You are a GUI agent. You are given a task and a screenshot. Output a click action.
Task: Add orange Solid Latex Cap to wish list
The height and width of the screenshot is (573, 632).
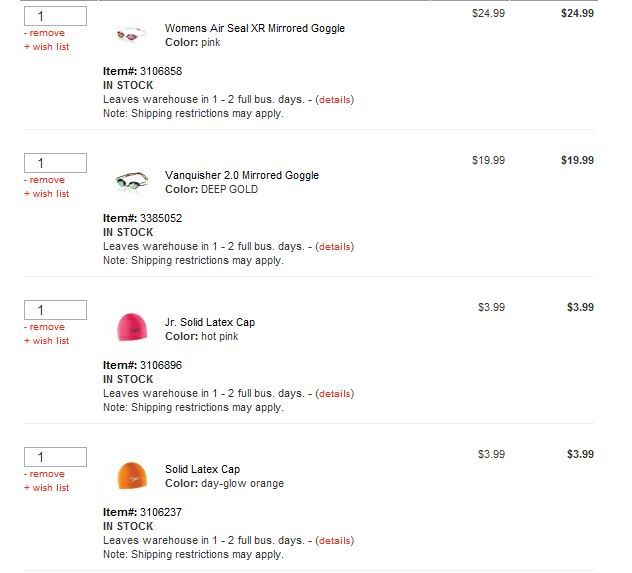point(46,488)
